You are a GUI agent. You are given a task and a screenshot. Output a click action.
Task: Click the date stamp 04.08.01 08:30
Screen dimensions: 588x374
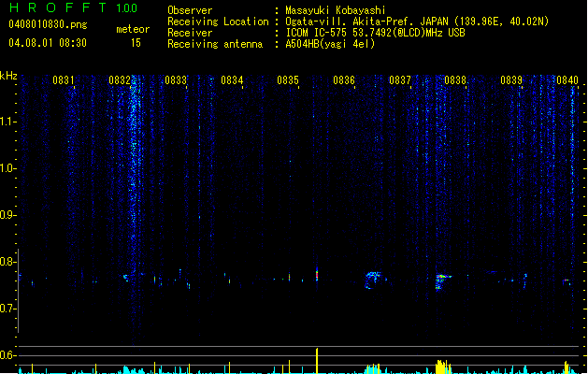48,43
